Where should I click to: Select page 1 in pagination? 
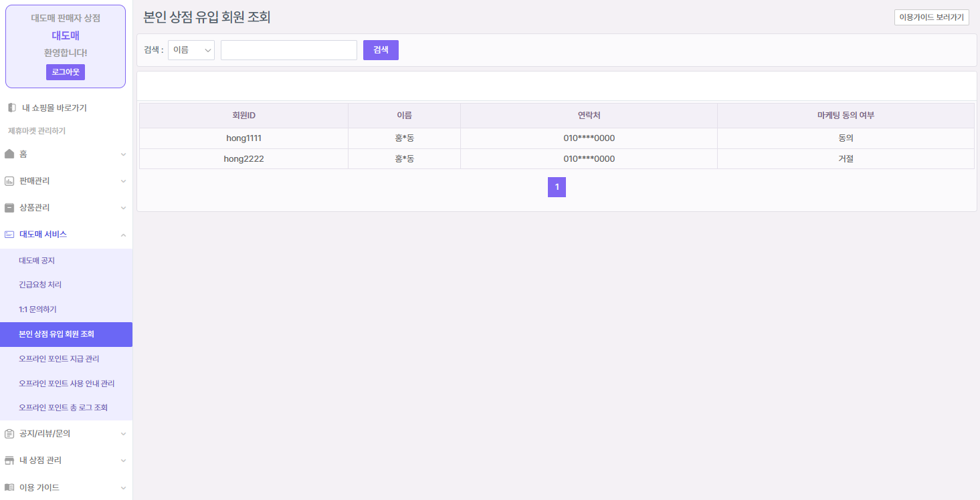pos(557,187)
